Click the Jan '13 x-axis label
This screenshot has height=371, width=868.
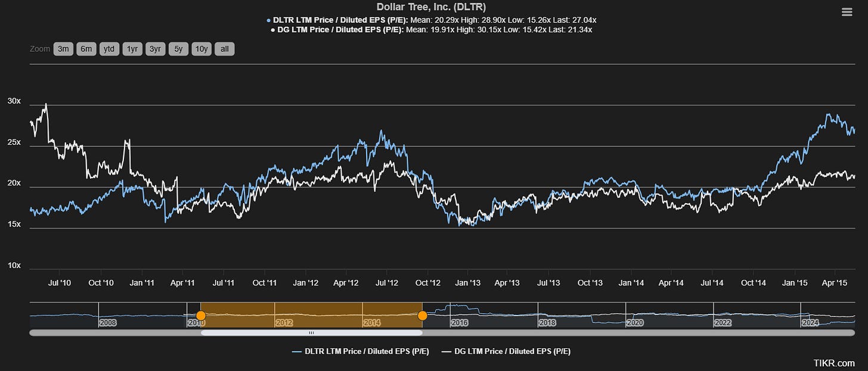(469, 283)
